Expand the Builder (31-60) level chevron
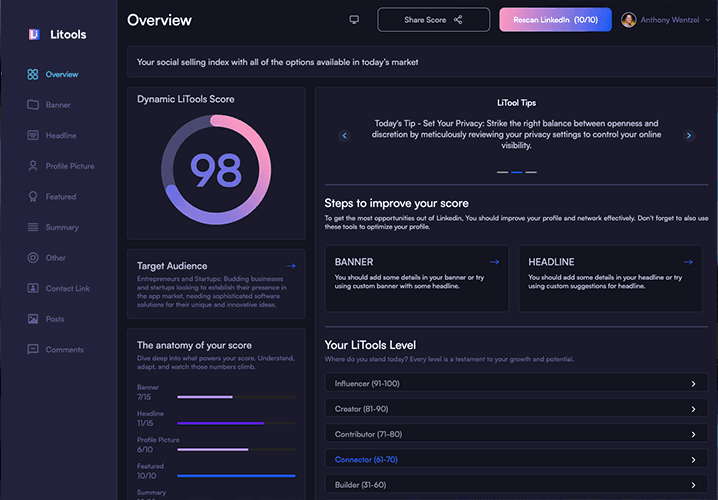 693,485
